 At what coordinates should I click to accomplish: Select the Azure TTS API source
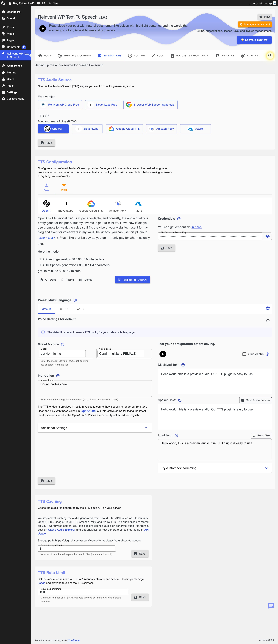coord(195,129)
